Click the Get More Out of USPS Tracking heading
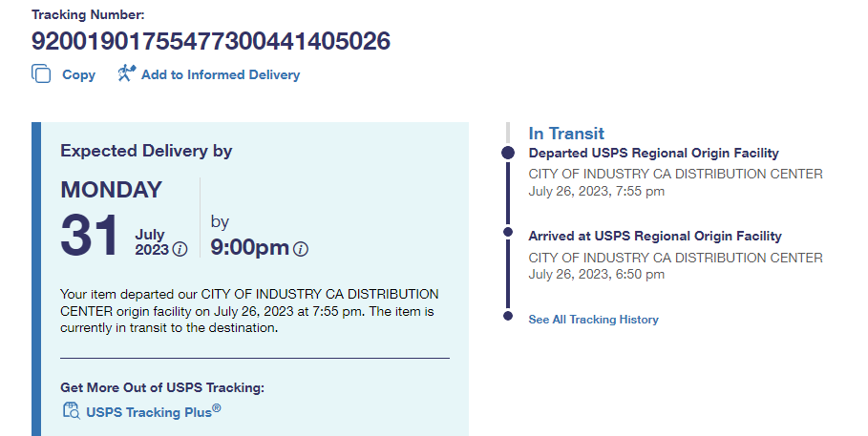This screenshot has height=436, width=868. click(x=161, y=387)
